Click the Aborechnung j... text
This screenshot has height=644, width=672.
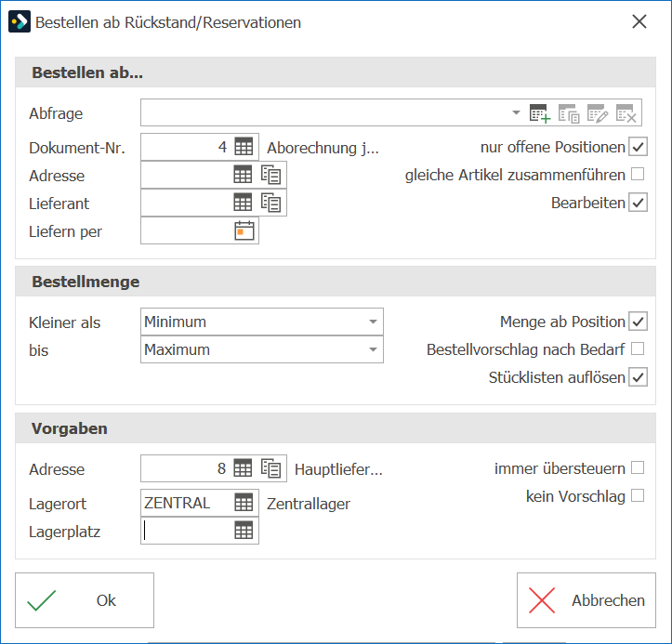point(323,149)
